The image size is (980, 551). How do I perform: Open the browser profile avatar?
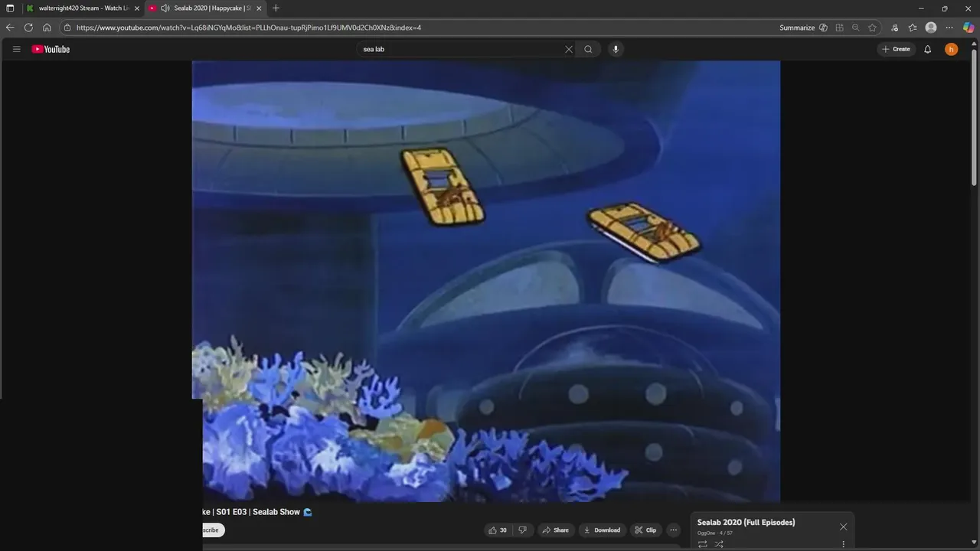[931, 28]
